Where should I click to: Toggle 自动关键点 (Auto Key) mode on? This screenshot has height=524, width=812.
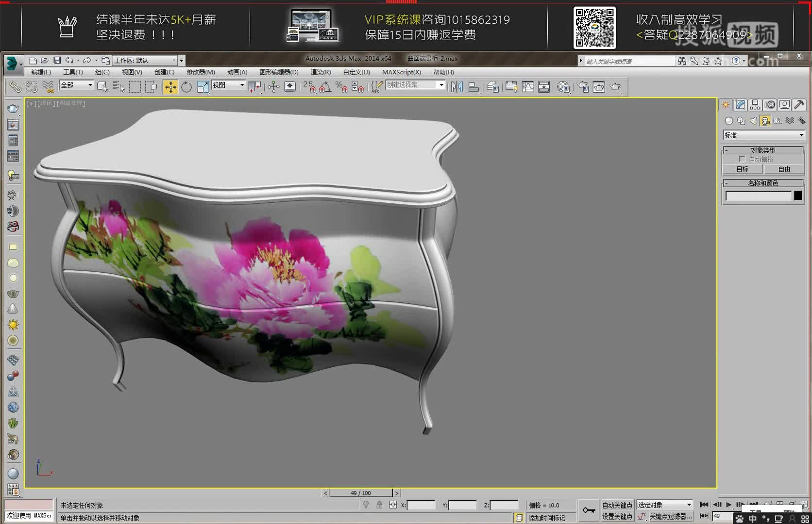click(x=617, y=505)
